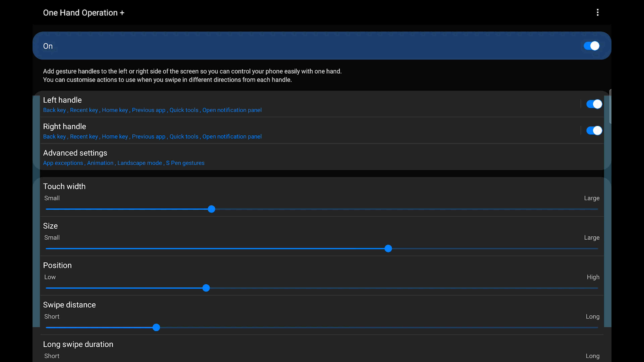This screenshot has width=644, height=362.
Task: Click the One Hand Operation + title
Action: pyautogui.click(x=84, y=13)
